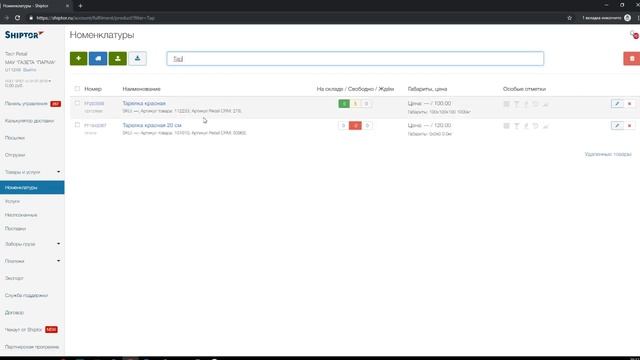This screenshot has height=360, width=640.
Task: Open the Удаленные товары link
Action: 608,154
